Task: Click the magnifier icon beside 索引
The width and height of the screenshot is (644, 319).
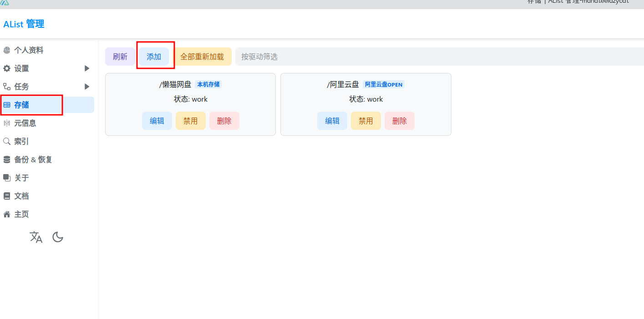Action: point(7,141)
